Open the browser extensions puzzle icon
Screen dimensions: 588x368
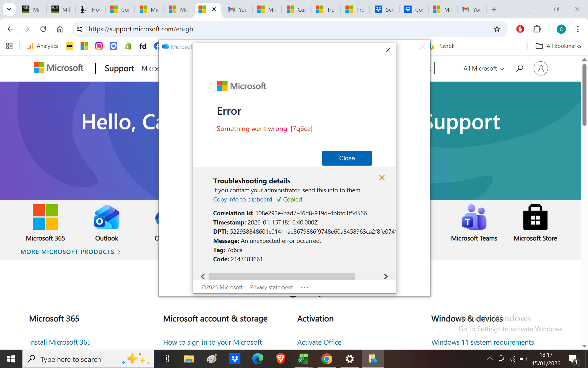(x=537, y=29)
